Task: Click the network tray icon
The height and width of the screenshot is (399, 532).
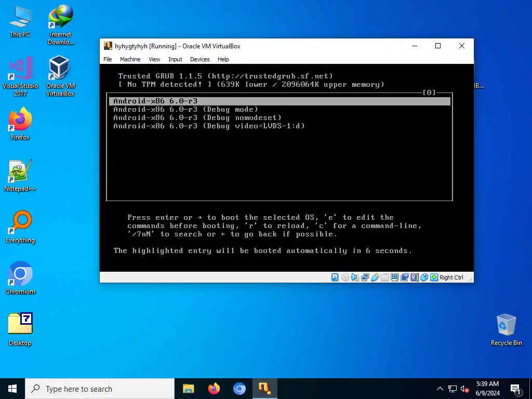Action: pyautogui.click(x=453, y=389)
